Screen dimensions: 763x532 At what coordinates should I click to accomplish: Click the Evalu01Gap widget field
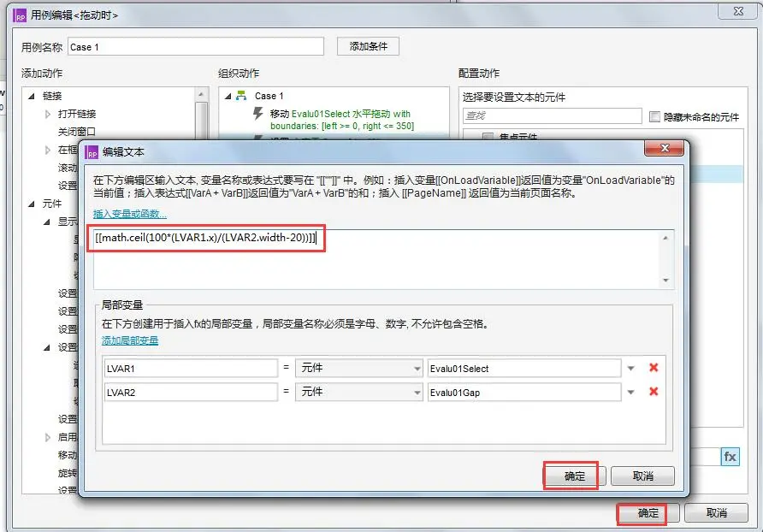524,392
